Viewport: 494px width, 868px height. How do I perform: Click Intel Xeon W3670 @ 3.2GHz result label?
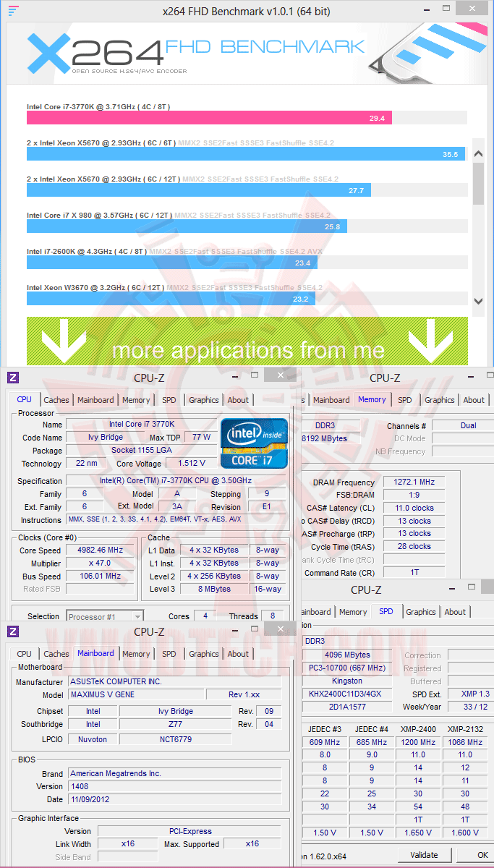click(x=95, y=287)
